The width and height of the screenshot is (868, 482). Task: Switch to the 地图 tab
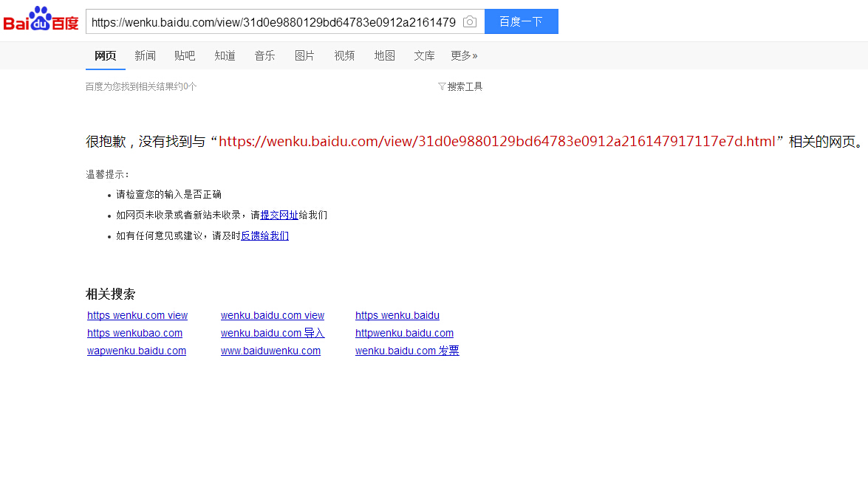pos(384,56)
